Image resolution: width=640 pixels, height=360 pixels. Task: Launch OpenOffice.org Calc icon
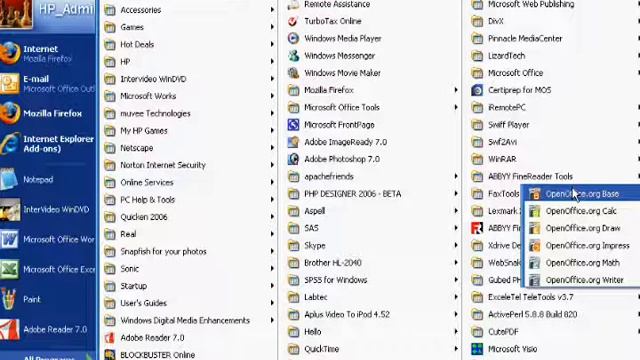tap(535, 211)
